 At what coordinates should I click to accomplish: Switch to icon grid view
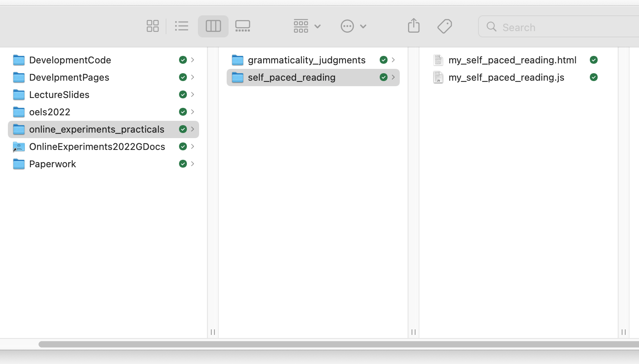[x=153, y=26]
